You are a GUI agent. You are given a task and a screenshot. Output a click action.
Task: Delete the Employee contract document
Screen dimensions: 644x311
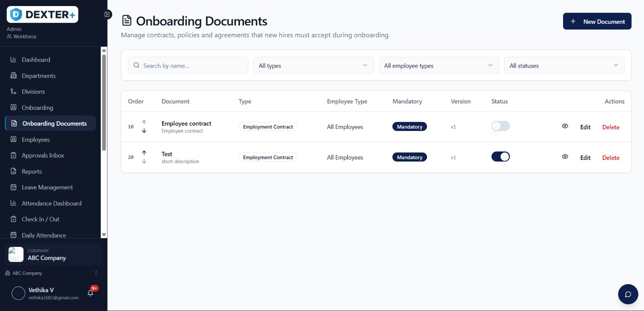611,127
